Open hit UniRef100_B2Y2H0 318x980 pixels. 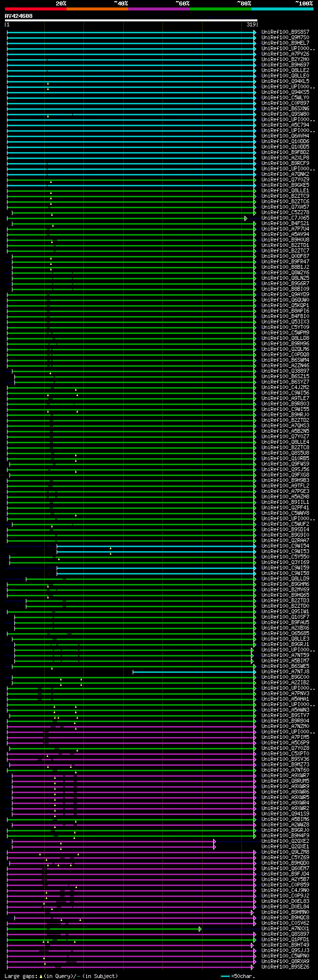(x=285, y=59)
